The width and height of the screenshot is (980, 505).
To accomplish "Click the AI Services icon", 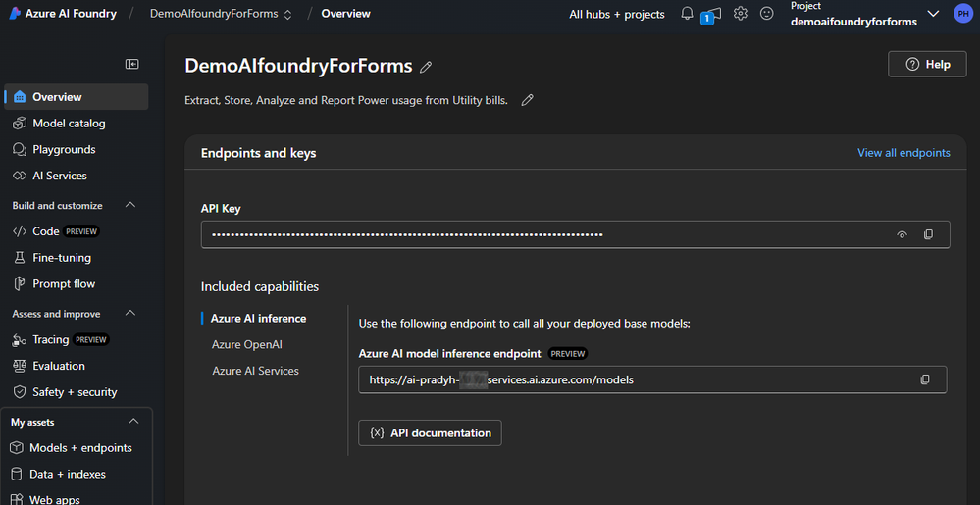I will [20, 176].
